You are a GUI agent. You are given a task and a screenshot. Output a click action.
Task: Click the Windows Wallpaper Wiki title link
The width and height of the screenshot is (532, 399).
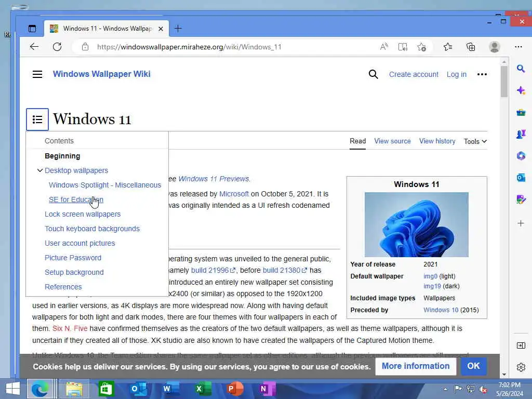pyautogui.click(x=101, y=74)
